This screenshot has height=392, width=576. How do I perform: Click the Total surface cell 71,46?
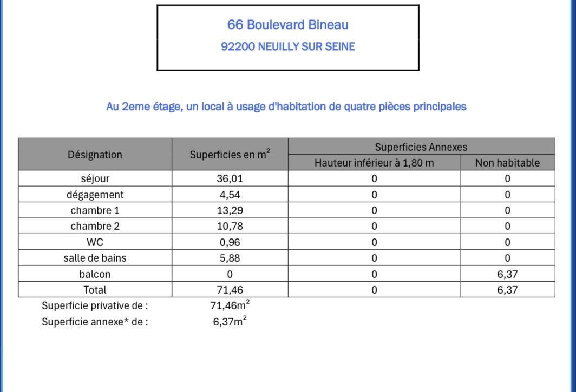click(230, 290)
